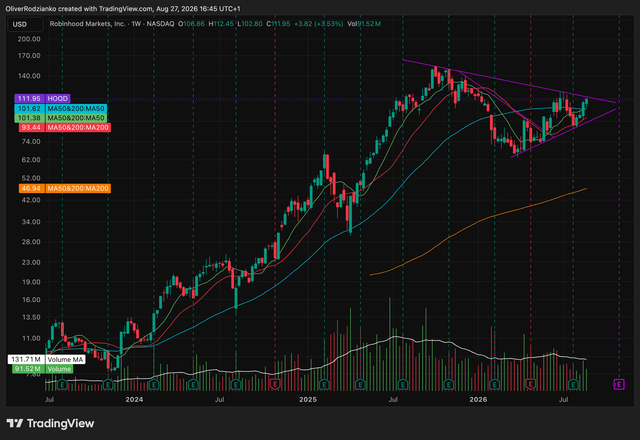
Task: Click the green 91.52M Volume label
Action: coord(42,369)
